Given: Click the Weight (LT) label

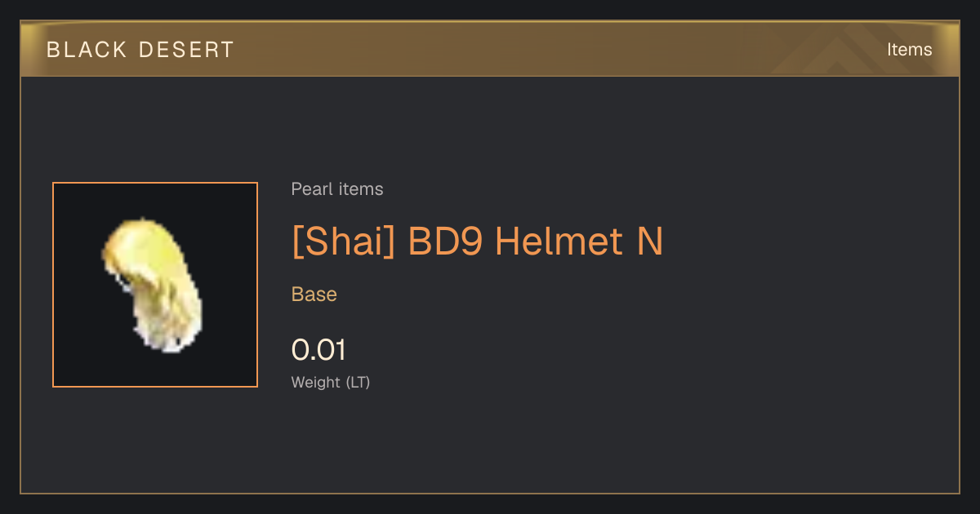Looking at the screenshot, I should [331, 382].
